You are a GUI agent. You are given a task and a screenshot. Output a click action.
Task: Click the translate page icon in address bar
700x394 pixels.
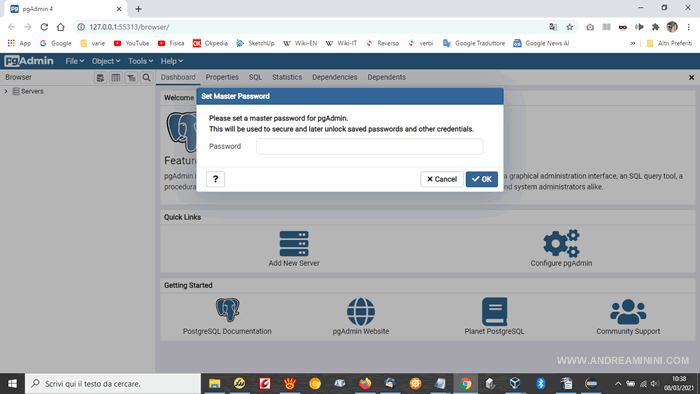(553, 27)
